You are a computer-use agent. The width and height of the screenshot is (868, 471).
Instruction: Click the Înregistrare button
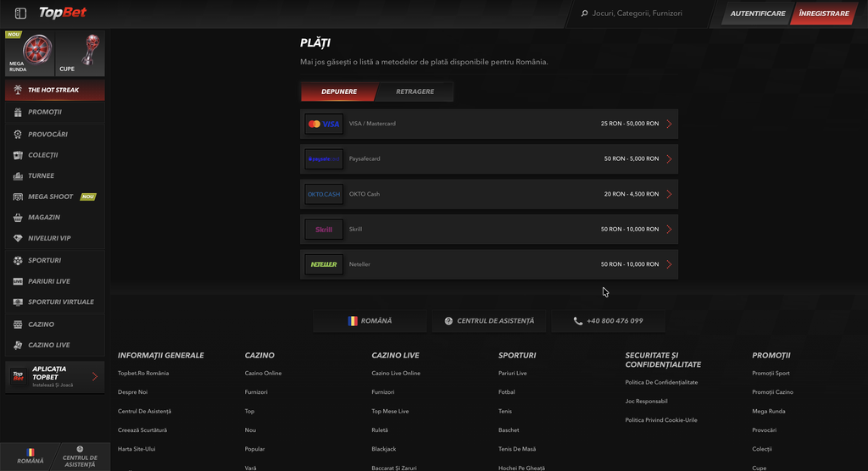click(824, 14)
